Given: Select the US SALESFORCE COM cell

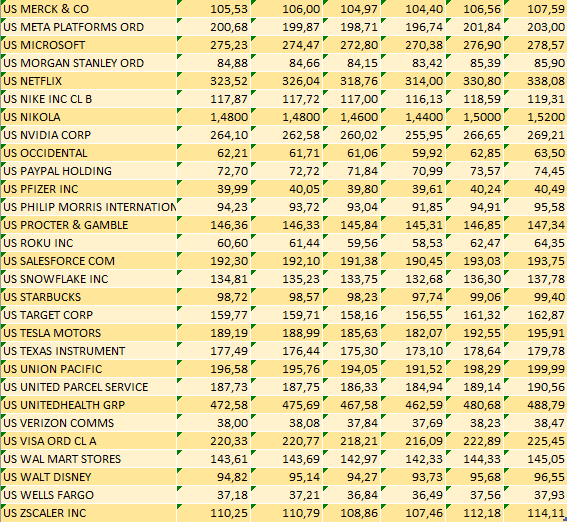Looking at the screenshot, I should click(89, 261).
